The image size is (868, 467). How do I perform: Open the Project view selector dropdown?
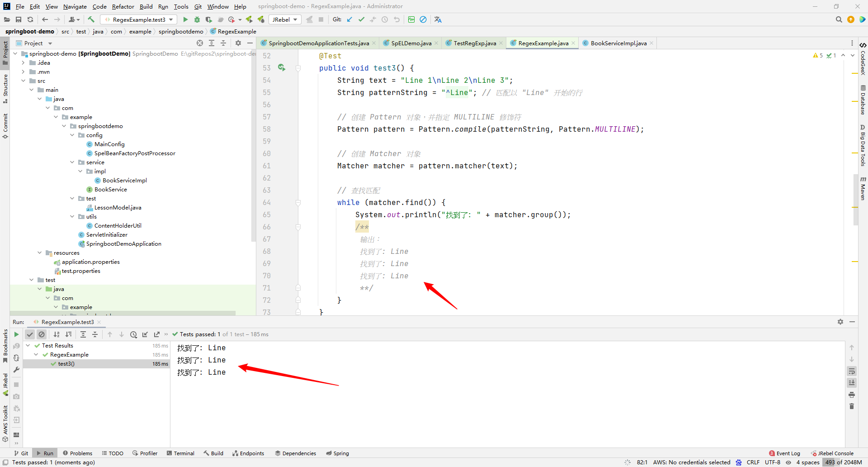[34, 43]
